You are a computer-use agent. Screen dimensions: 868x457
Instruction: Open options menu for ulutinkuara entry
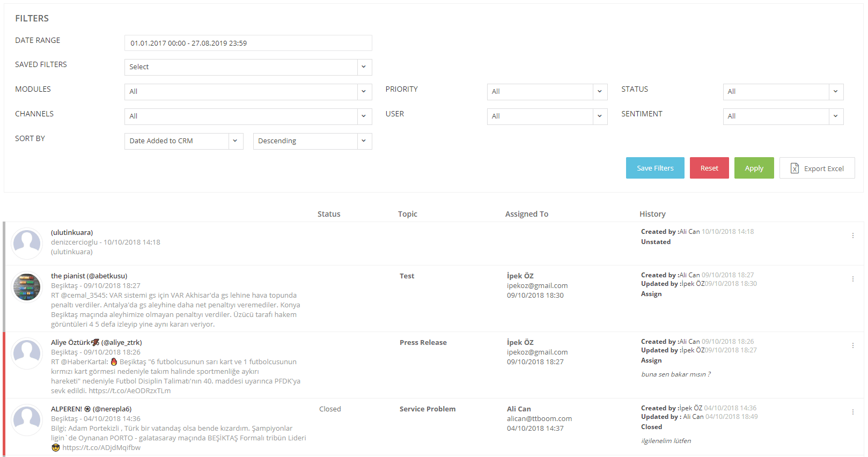[x=852, y=235]
